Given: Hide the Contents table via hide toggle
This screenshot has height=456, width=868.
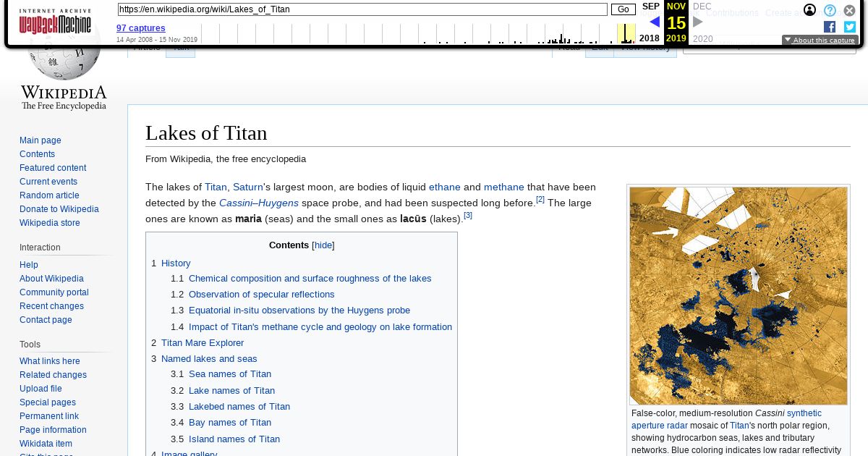Looking at the screenshot, I should (323, 245).
